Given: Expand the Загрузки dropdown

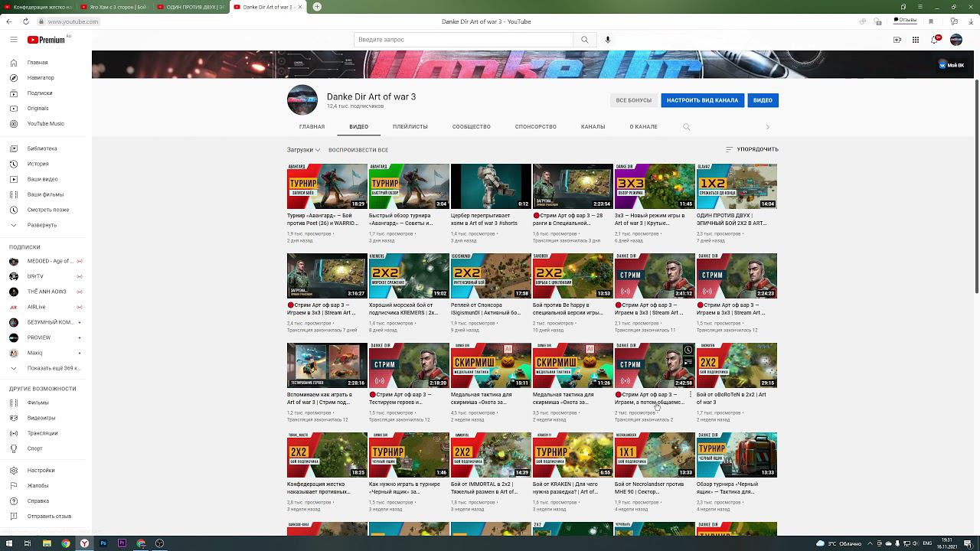Looking at the screenshot, I should tap(304, 150).
